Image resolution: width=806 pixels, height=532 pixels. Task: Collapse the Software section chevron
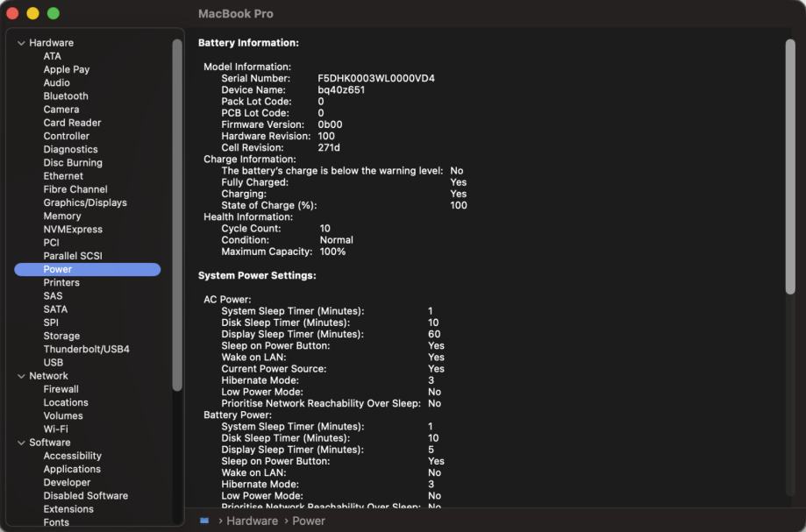coord(21,443)
